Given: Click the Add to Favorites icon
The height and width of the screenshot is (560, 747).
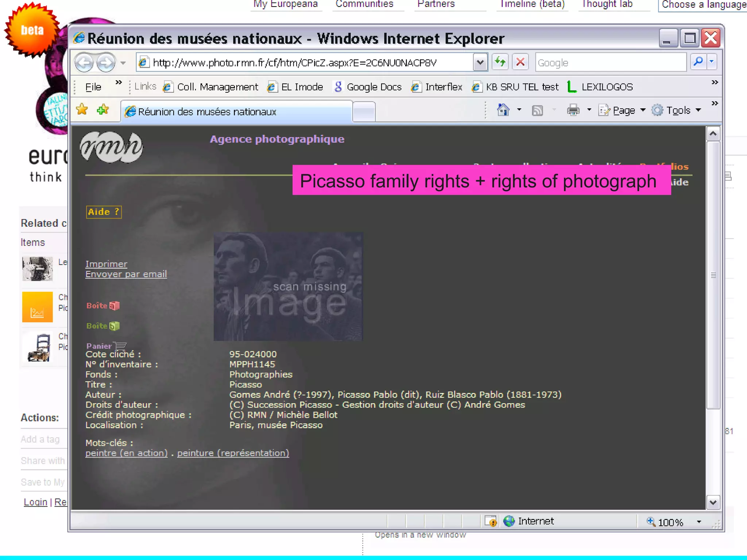Looking at the screenshot, I should tap(103, 109).
